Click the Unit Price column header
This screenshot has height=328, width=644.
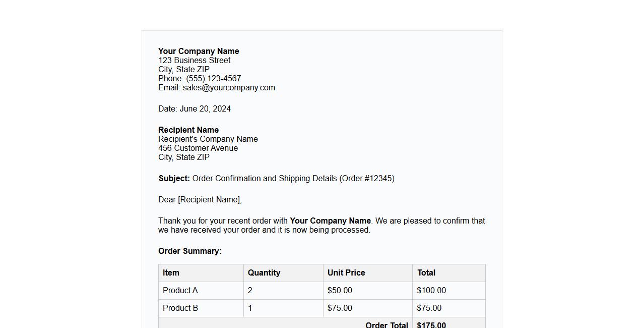pyautogui.click(x=346, y=272)
